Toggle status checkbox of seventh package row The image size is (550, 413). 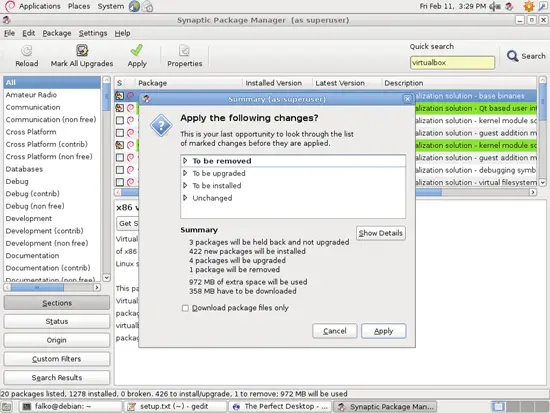click(x=120, y=170)
